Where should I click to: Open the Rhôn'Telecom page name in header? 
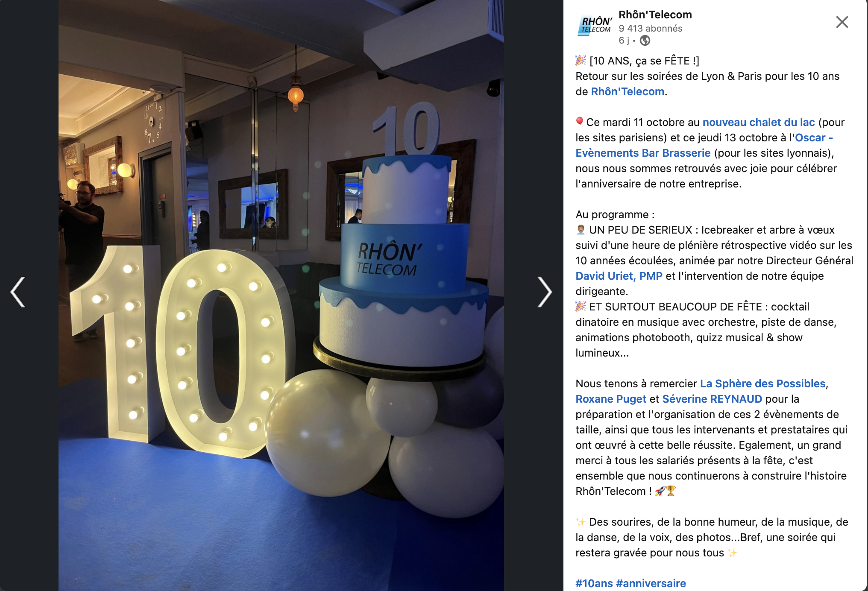click(655, 15)
